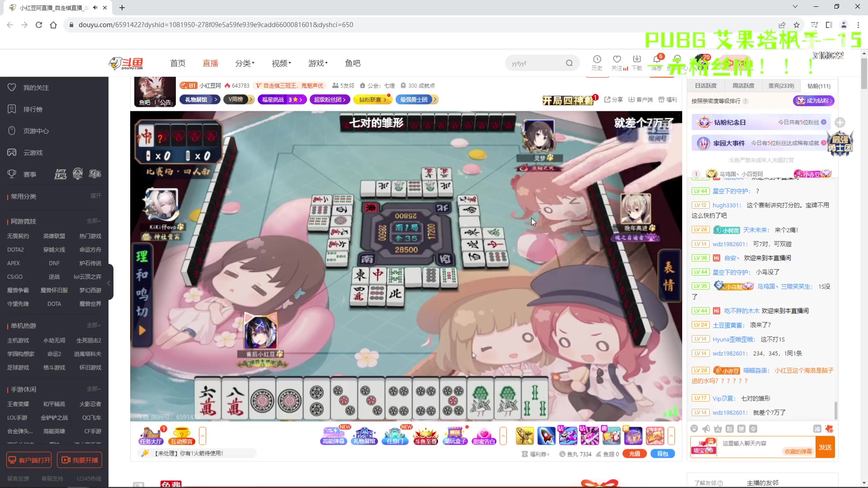Open the 互动预言 trophy icon
The width and height of the screenshot is (868, 488).
(x=182, y=436)
